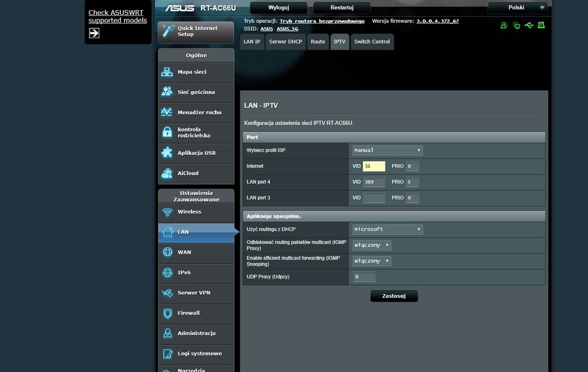Expand the Wybierz profil ISP dropdown
This screenshot has width=588, height=372.
[x=387, y=151]
